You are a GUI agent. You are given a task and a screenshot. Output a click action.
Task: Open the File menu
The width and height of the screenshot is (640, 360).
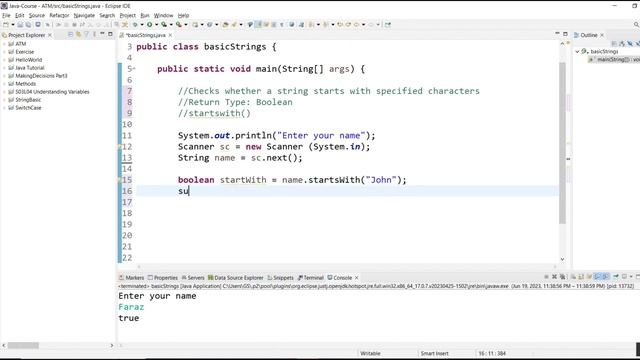pyautogui.click(x=6, y=15)
